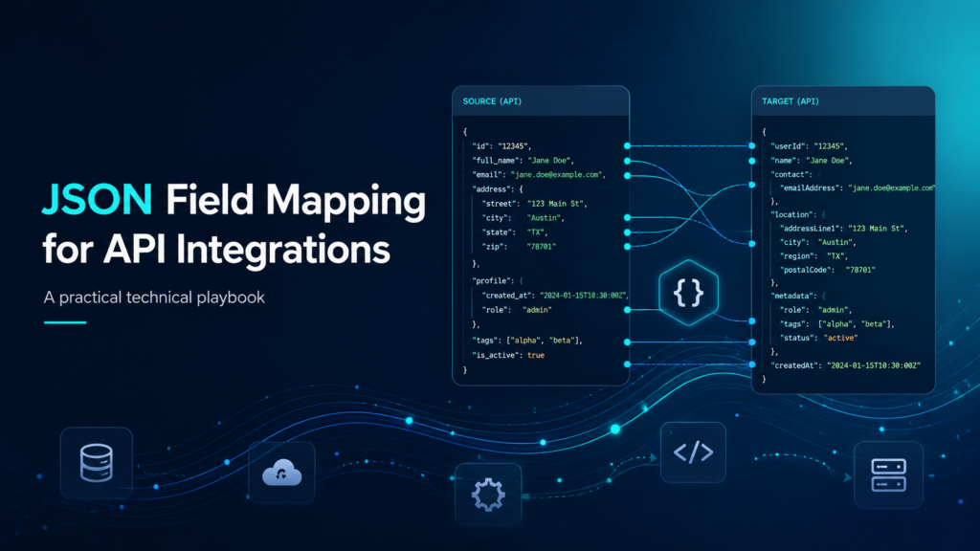Click the "profile": { source line

click(498, 281)
